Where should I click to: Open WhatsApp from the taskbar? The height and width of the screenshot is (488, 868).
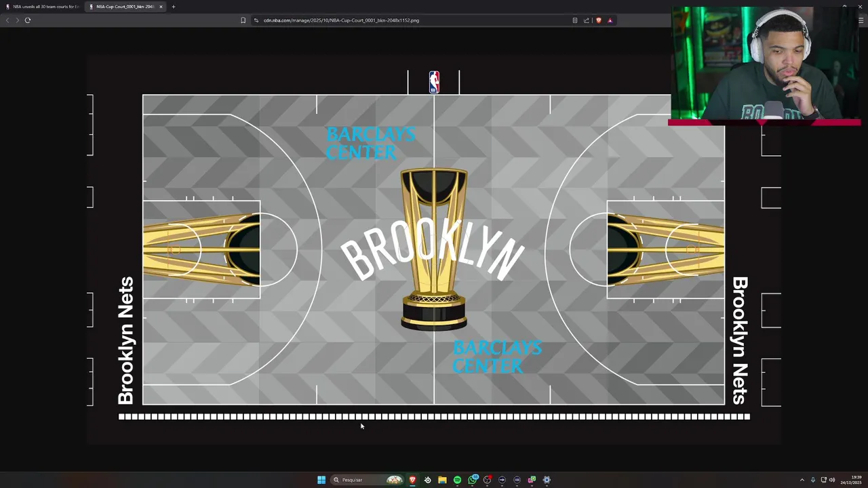(473, 480)
